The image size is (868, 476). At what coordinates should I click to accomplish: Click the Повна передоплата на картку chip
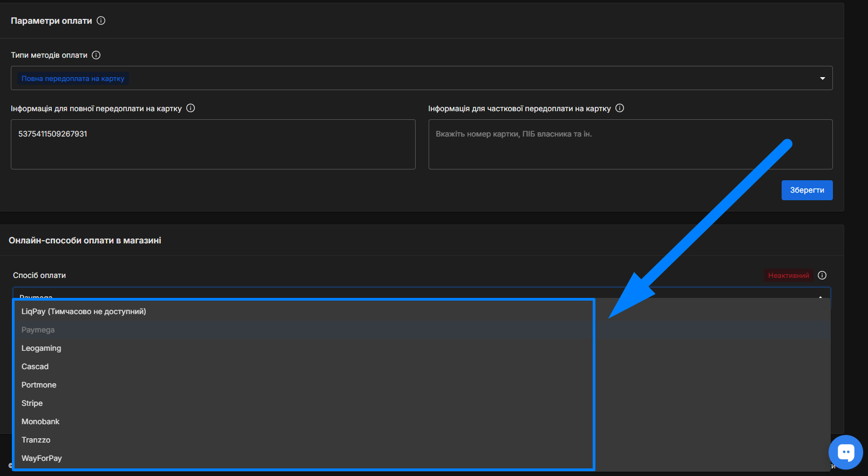coord(73,78)
